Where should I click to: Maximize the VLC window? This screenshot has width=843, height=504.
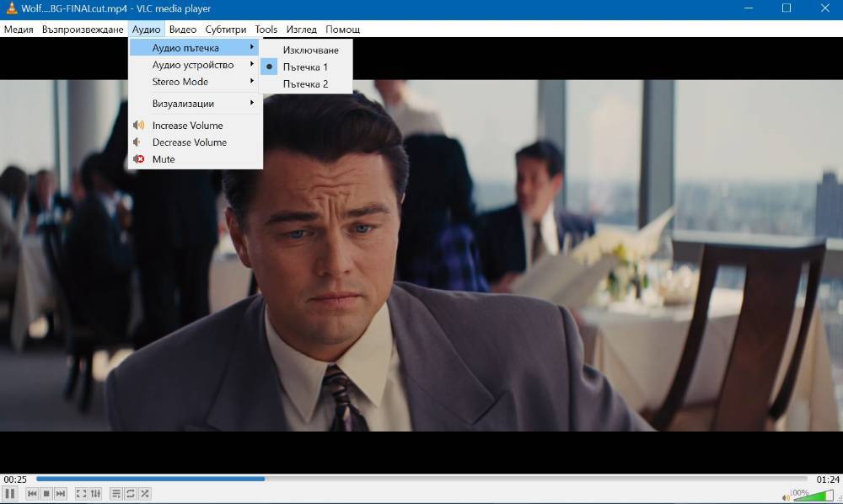786,8
